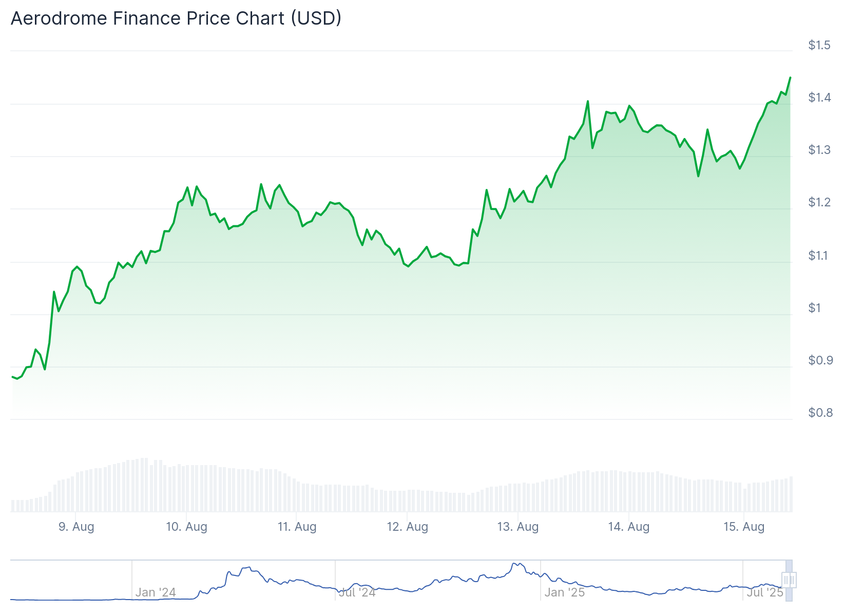Viewport: 844px width, 616px height.
Task: Click the $1.5 price axis label
Action: [x=819, y=45]
